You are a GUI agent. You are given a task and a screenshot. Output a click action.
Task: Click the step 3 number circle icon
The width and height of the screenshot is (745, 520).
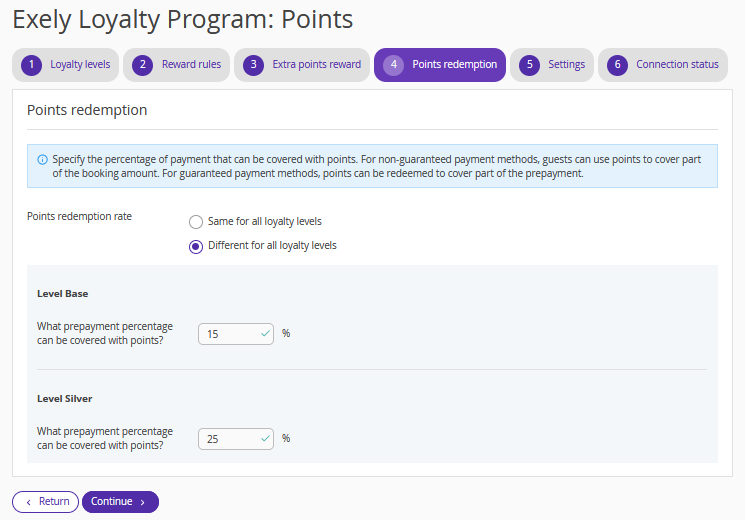253,65
